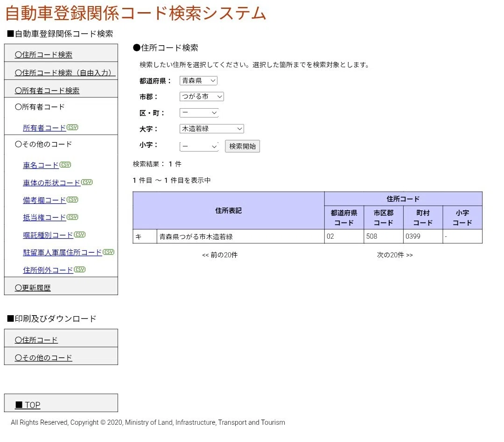The width and height of the screenshot is (504, 442).
Task: Download CSV icon beside 駐留軍人軍属住所コード
Action: coord(109,252)
